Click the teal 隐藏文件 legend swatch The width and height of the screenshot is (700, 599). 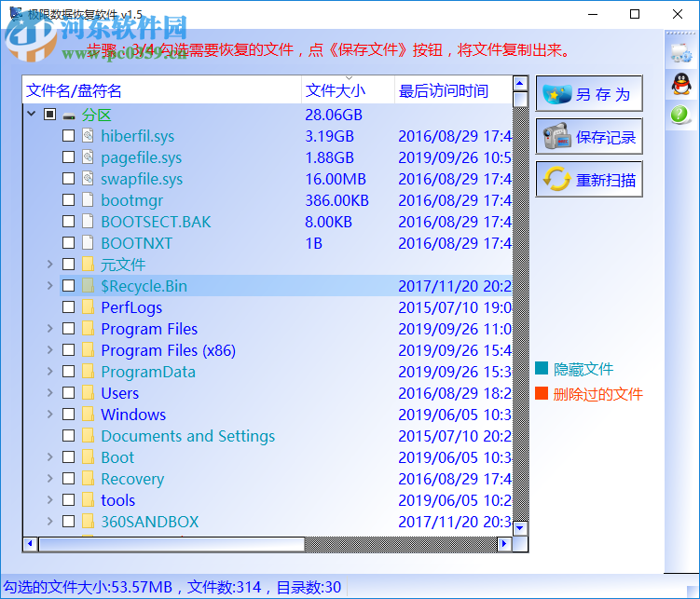[x=542, y=368]
